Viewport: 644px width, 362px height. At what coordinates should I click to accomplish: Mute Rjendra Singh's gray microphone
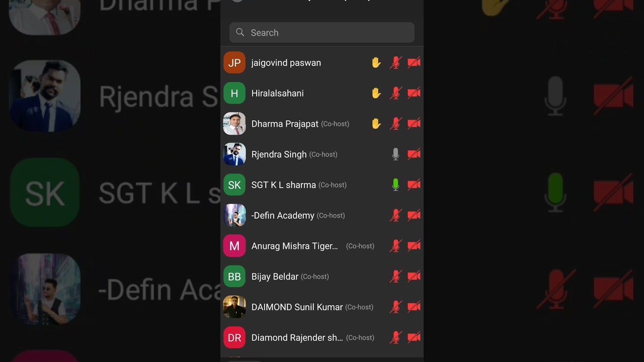(395, 154)
